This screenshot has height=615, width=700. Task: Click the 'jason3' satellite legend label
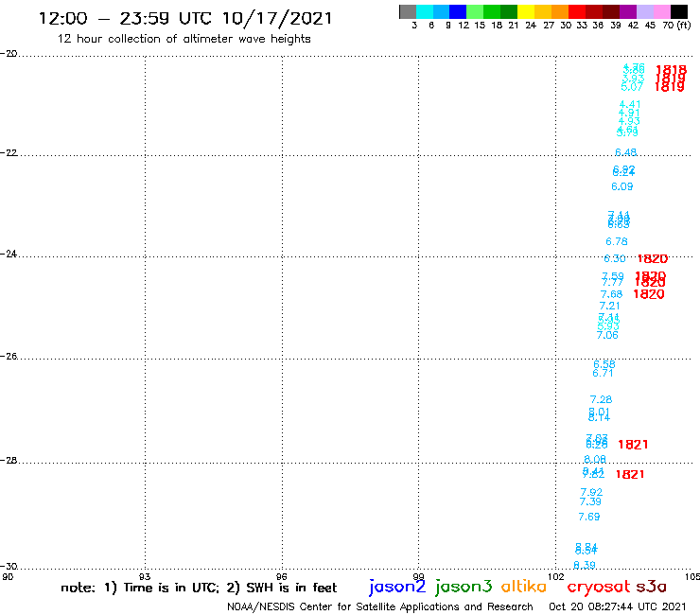464,587
